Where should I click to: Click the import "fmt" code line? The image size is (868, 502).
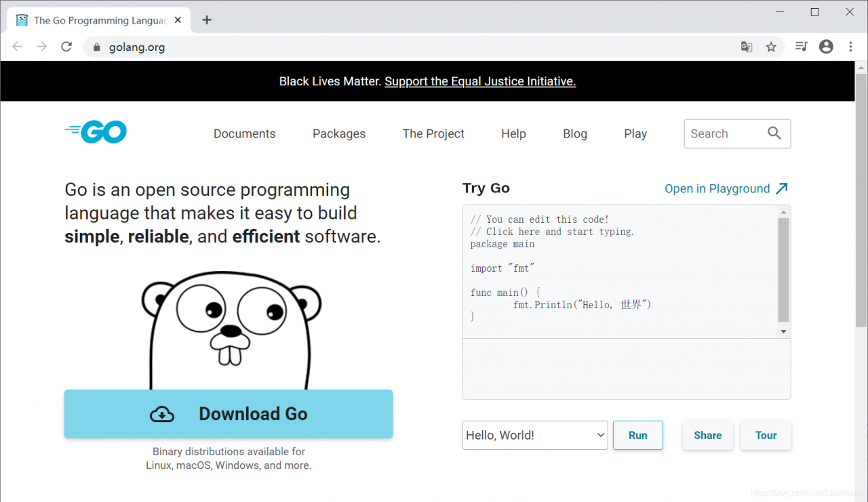(x=502, y=268)
